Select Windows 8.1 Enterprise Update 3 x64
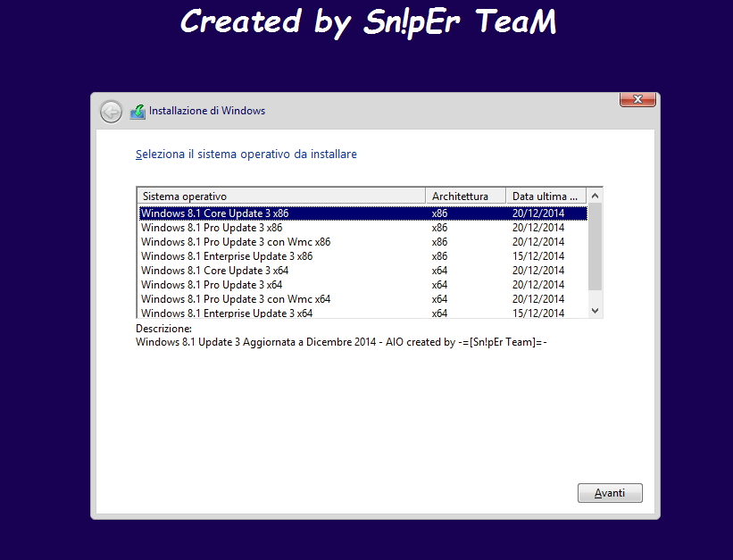The image size is (733, 560). point(363,313)
